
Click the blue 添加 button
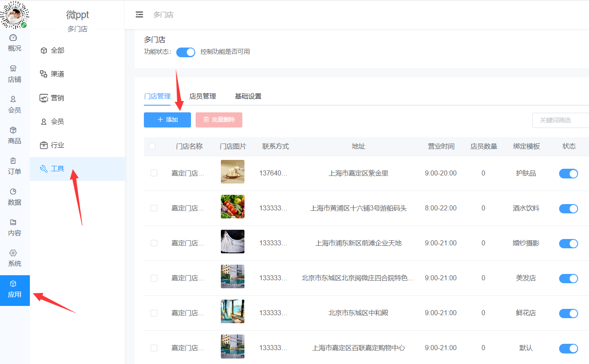167,120
